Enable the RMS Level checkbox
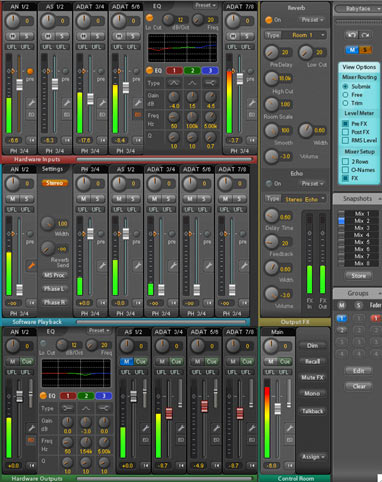This screenshot has width=382, height=482. click(x=345, y=141)
